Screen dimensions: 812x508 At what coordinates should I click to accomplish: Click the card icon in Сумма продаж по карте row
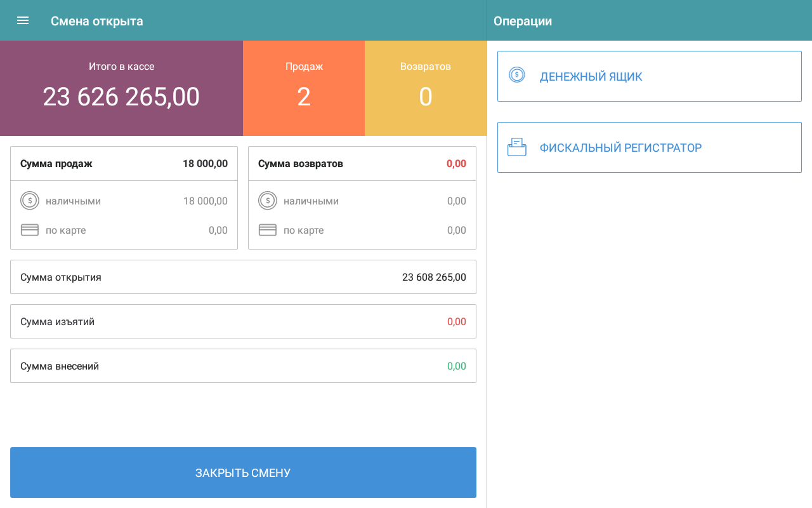tap(30, 230)
